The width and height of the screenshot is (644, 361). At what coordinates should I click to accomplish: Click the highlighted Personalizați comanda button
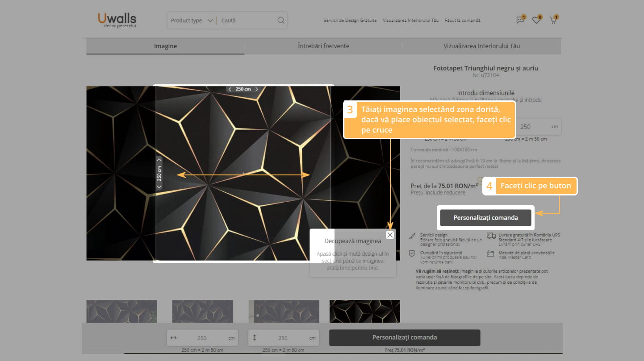[x=485, y=218]
